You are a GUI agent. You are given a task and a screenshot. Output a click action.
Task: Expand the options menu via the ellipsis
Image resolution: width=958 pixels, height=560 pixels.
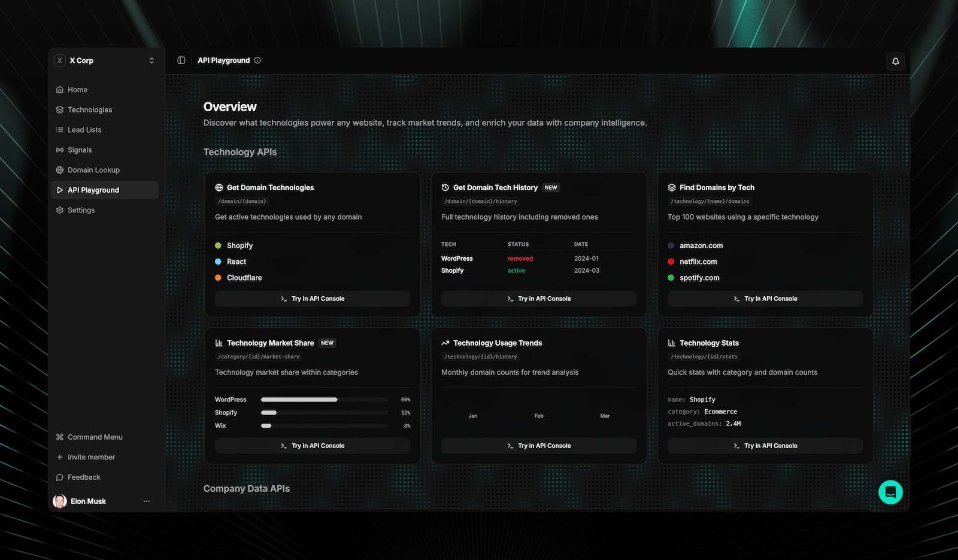point(147,501)
